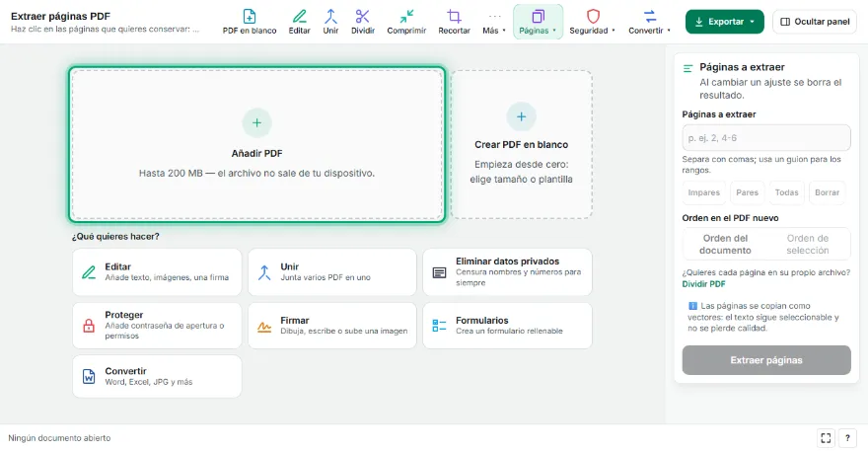The height and width of the screenshot is (451, 868).
Task: Select the Recortar crop tool
Action: (x=454, y=22)
